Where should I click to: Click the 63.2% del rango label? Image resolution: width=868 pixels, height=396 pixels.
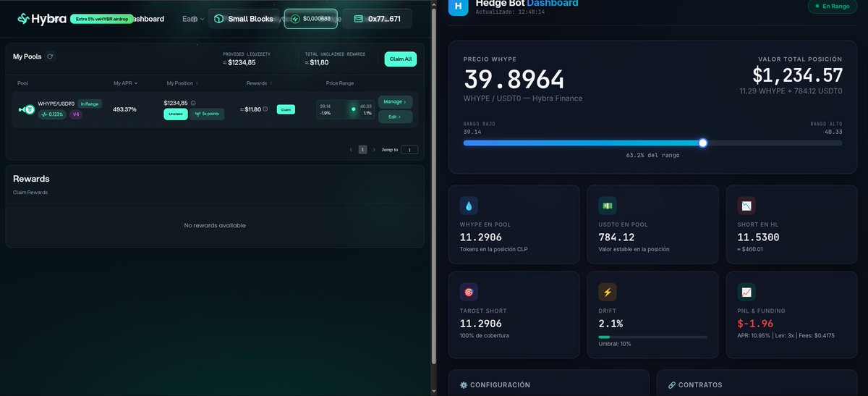(x=653, y=155)
